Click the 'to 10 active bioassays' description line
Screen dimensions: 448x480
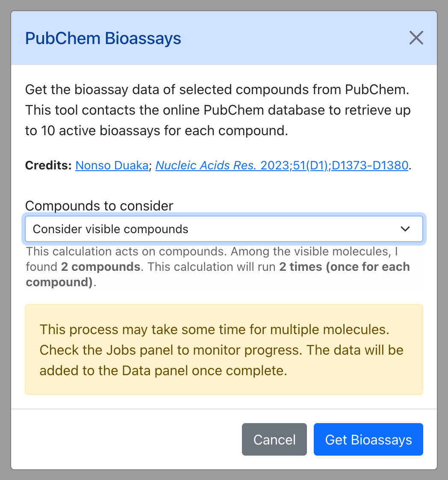coord(156,131)
